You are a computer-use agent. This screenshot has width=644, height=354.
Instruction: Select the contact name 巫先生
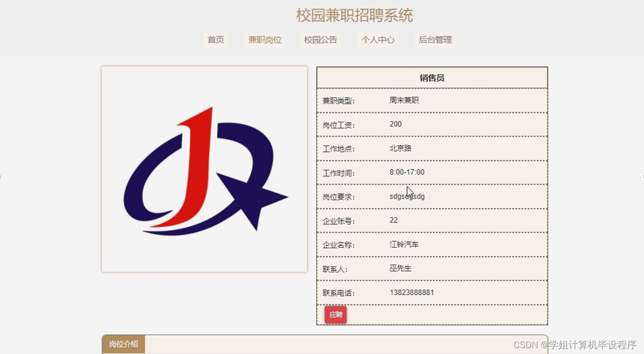click(x=401, y=268)
